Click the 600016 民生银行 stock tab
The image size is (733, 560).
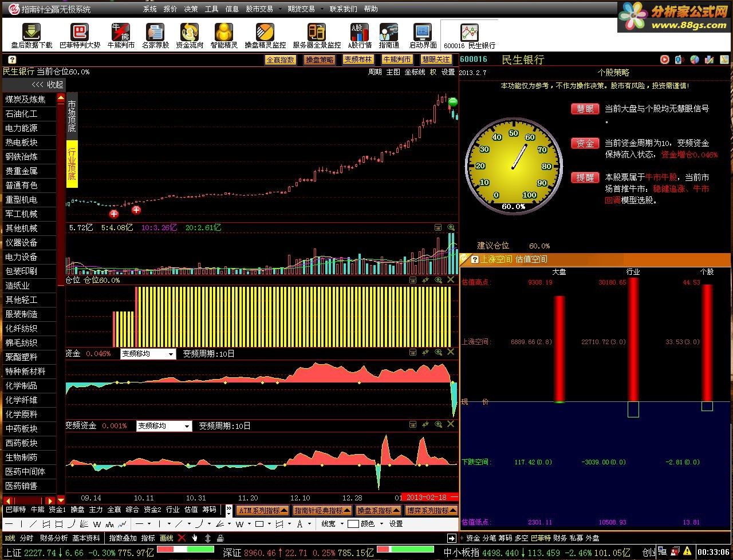[x=470, y=36]
